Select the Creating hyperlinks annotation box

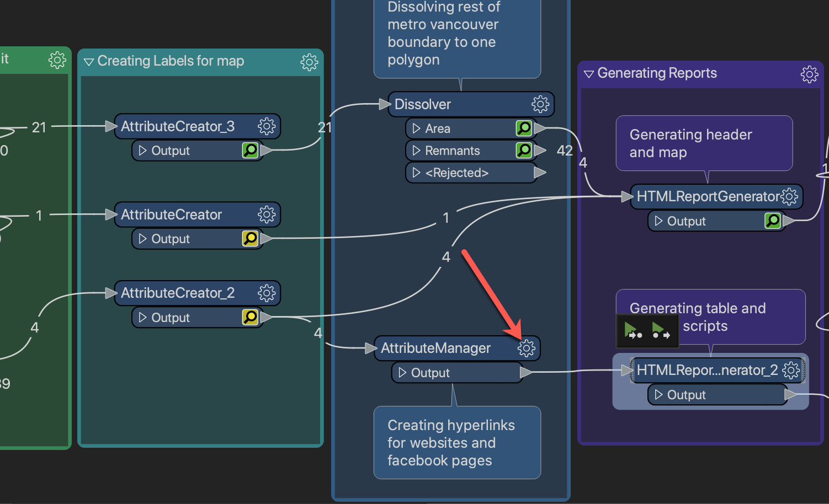(x=456, y=442)
